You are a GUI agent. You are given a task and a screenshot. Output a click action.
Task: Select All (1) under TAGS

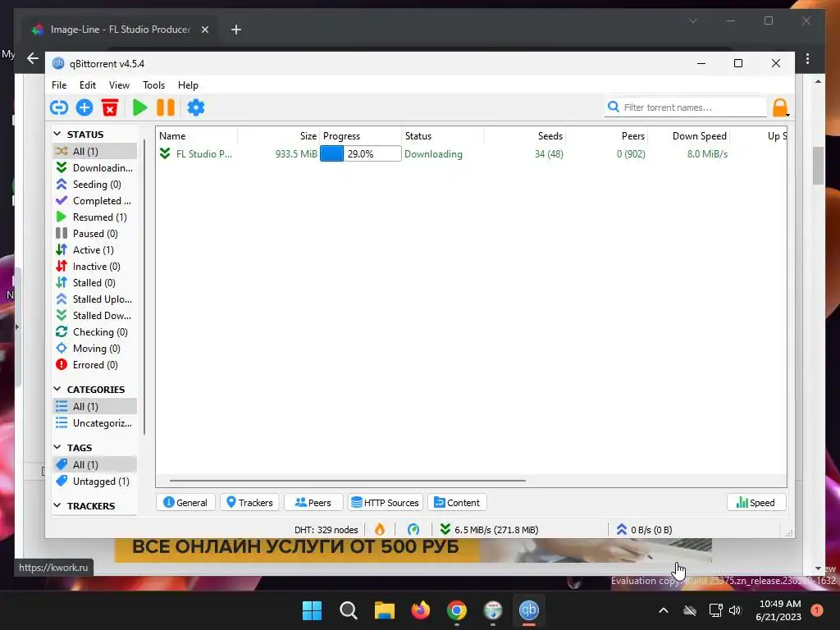(95, 465)
